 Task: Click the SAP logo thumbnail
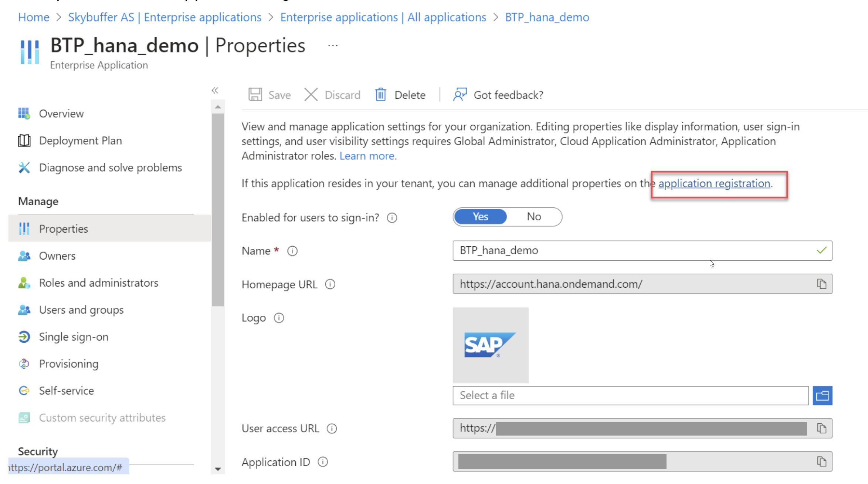click(491, 345)
